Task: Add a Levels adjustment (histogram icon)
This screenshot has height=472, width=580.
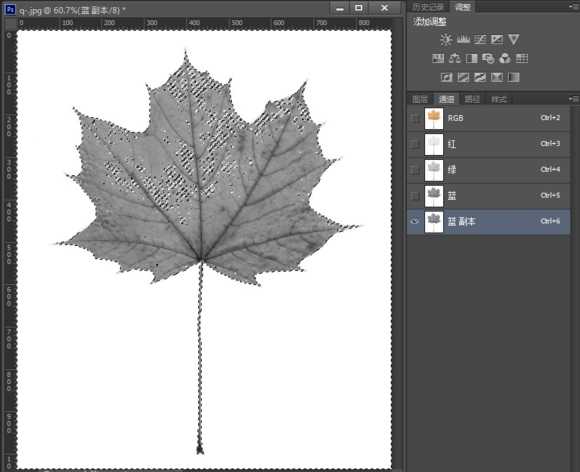Action: tap(463, 39)
